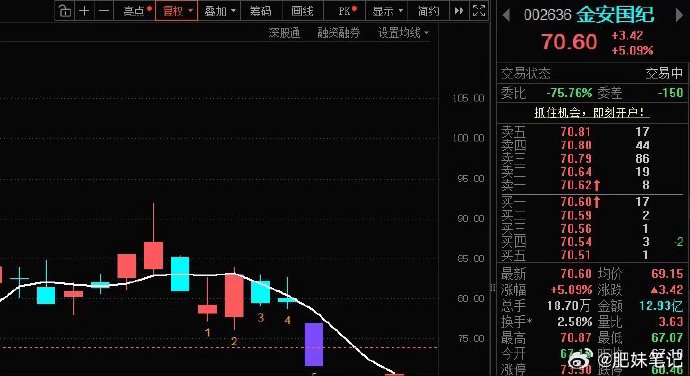
Task: Select sell-four price 70.80
Action: [x=576, y=145]
